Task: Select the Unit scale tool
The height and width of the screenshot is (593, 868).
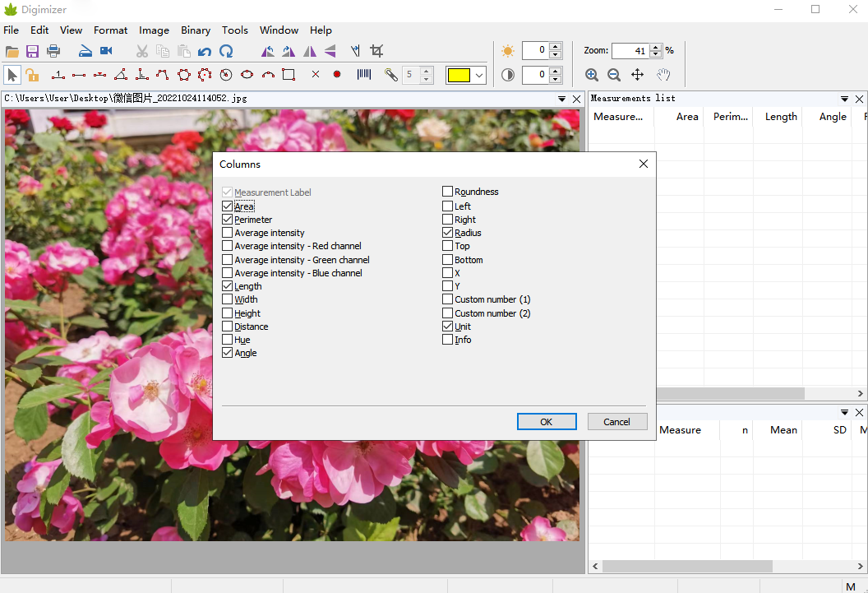Action: 58,75
